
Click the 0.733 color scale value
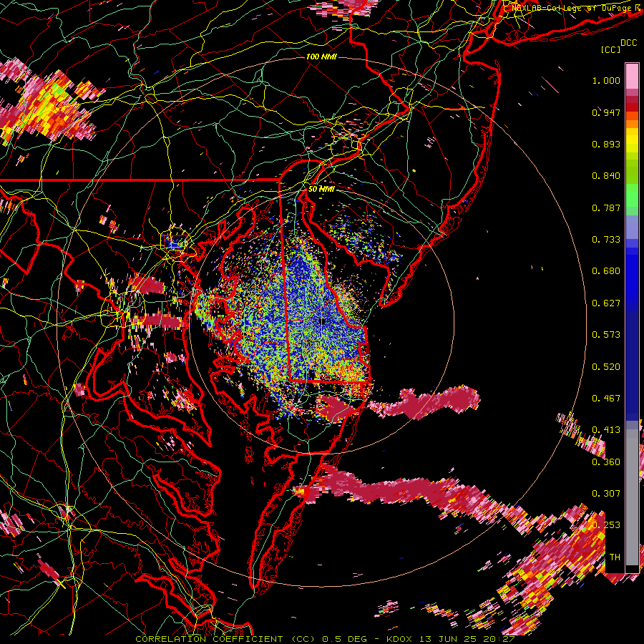(x=606, y=240)
